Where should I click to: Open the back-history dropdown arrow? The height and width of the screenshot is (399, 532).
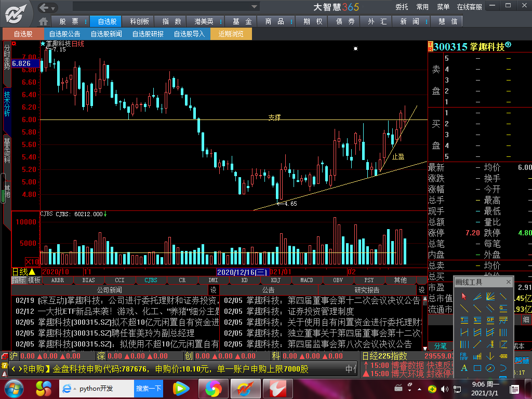(54, 8)
